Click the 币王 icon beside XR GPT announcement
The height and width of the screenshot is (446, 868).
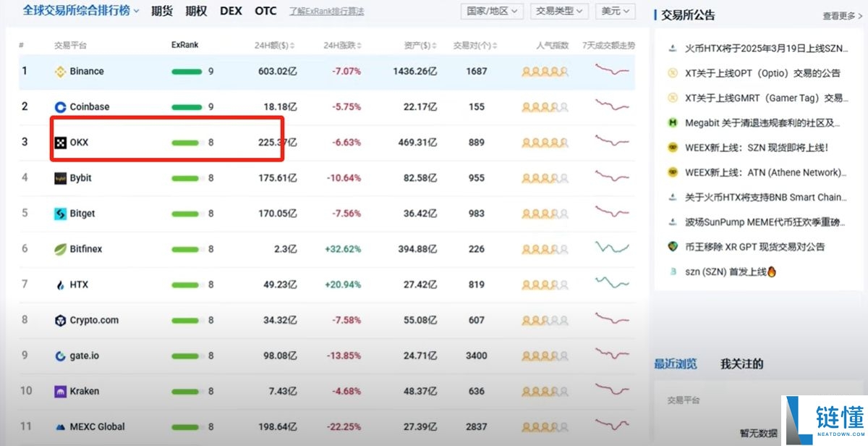point(672,247)
